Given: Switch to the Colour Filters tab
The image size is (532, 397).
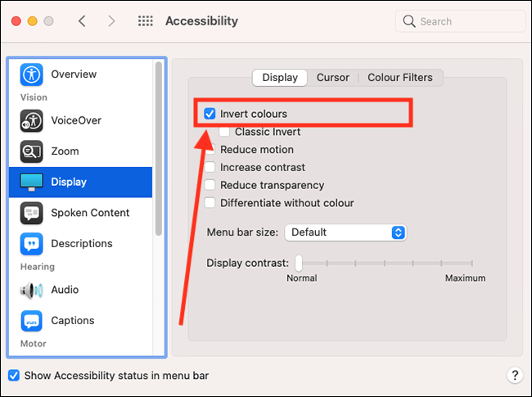Looking at the screenshot, I should point(399,78).
